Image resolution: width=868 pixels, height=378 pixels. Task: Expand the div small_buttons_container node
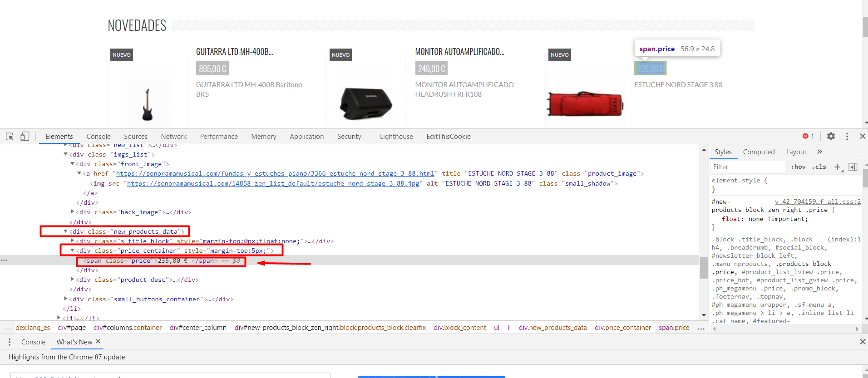coord(65,299)
